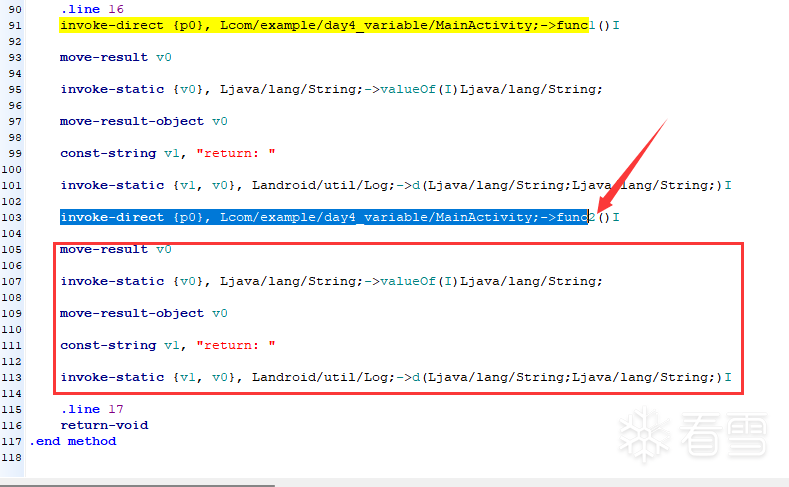Click line number 100 in the gutter
Image resolution: width=789 pixels, height=487 pixels.
(x=12, y=169)
